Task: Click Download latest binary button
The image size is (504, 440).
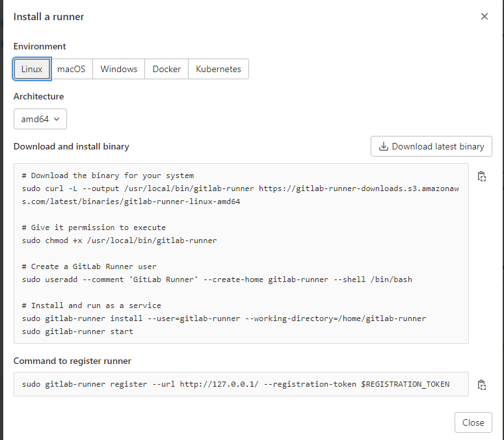Action: [x=431, y=146]
